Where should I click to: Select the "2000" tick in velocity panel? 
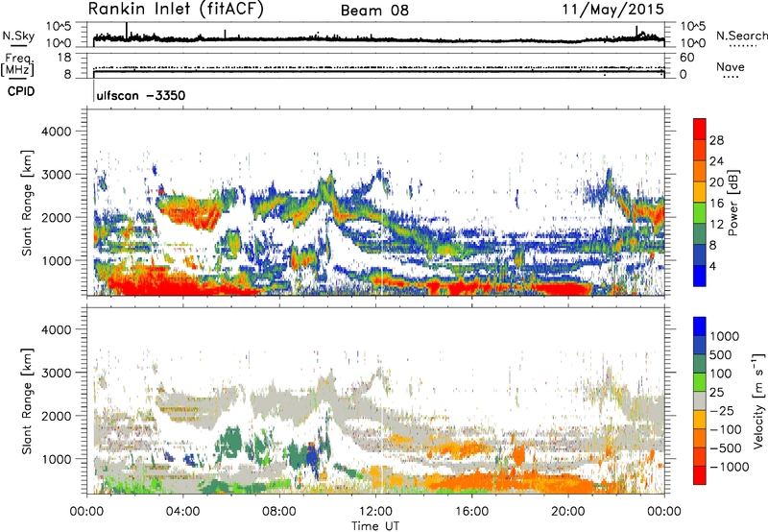57,416
